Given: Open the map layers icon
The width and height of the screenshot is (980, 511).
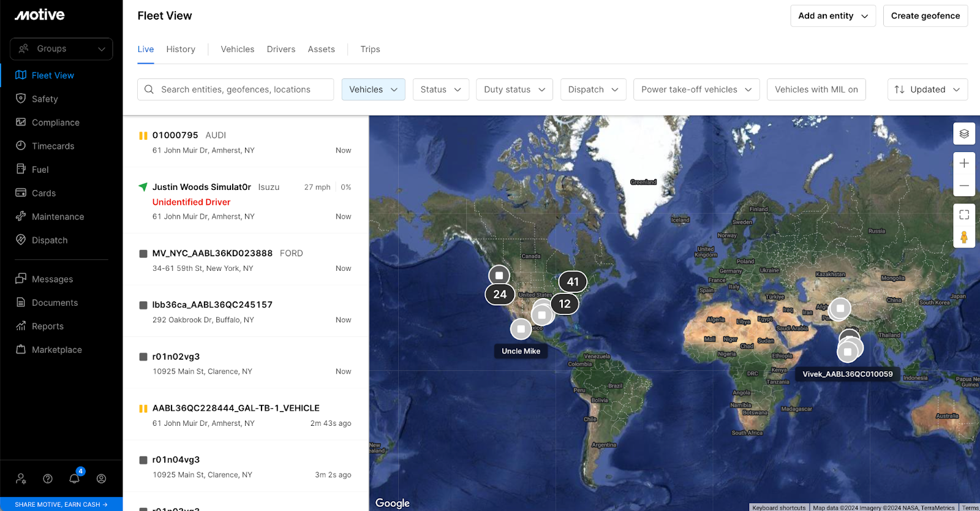Looking at the screenshot, I should click(964, 134).
